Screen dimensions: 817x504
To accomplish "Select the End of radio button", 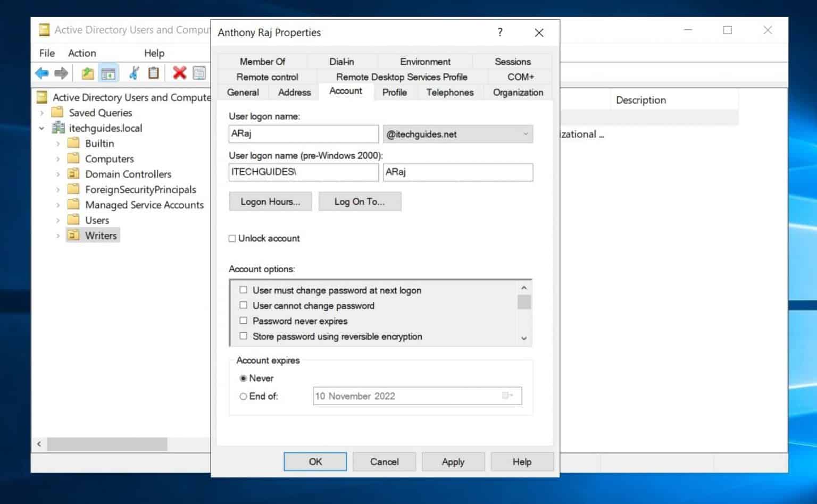I will pyautogui.click(x=243, y=396).
